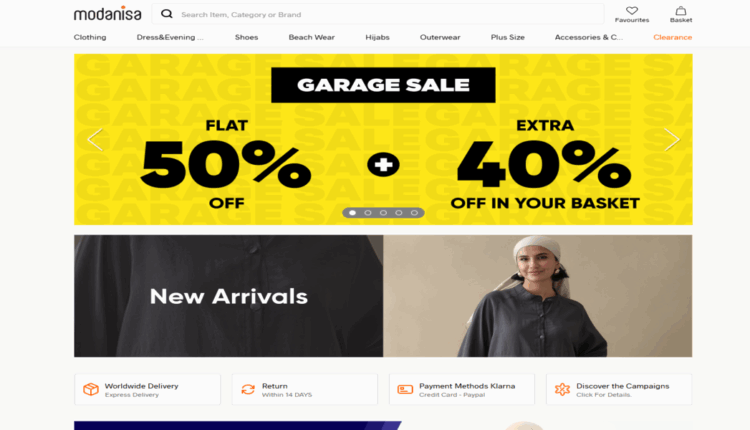The height and width of the screenshot is (430, 750).
Task: Click the Payment Methods card icon
Action: [x=405, y=390]
